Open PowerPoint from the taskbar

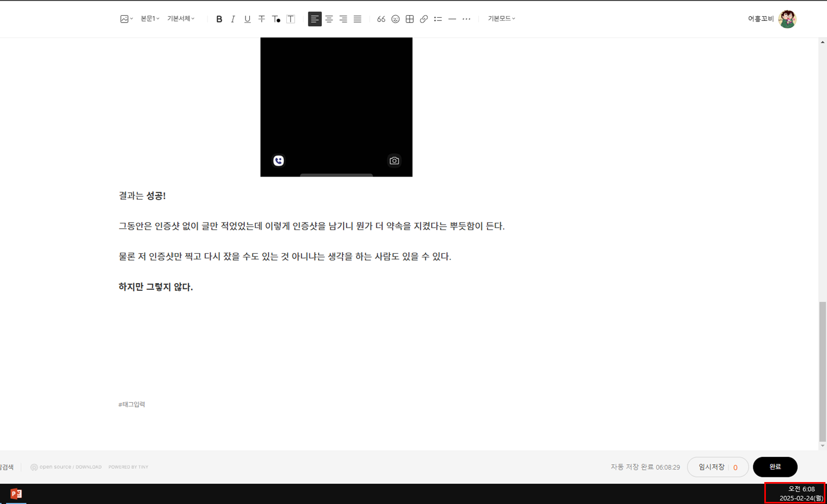click(16, 494)
